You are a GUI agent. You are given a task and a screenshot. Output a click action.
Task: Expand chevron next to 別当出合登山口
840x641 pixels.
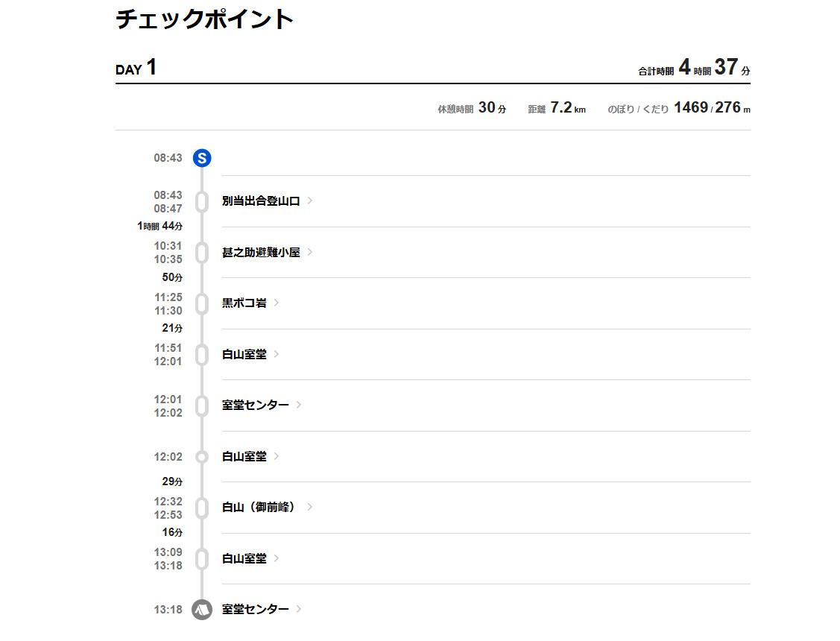[310, 200]
